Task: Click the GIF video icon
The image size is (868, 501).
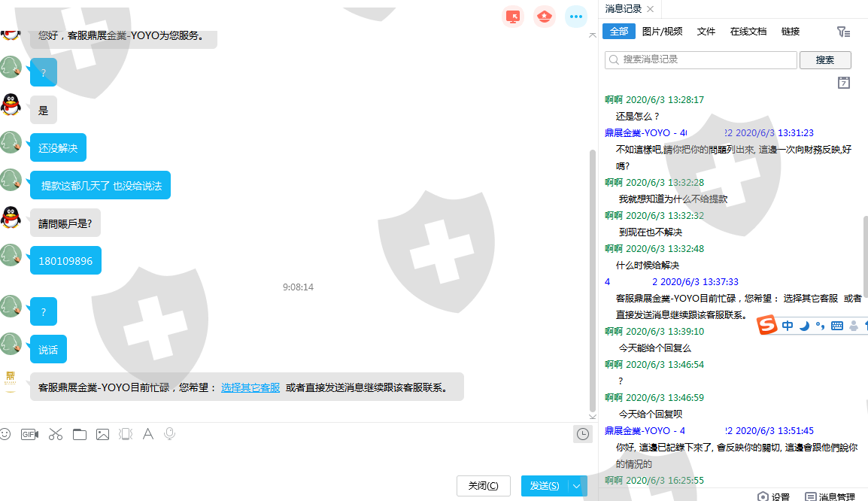Action: 29,434
